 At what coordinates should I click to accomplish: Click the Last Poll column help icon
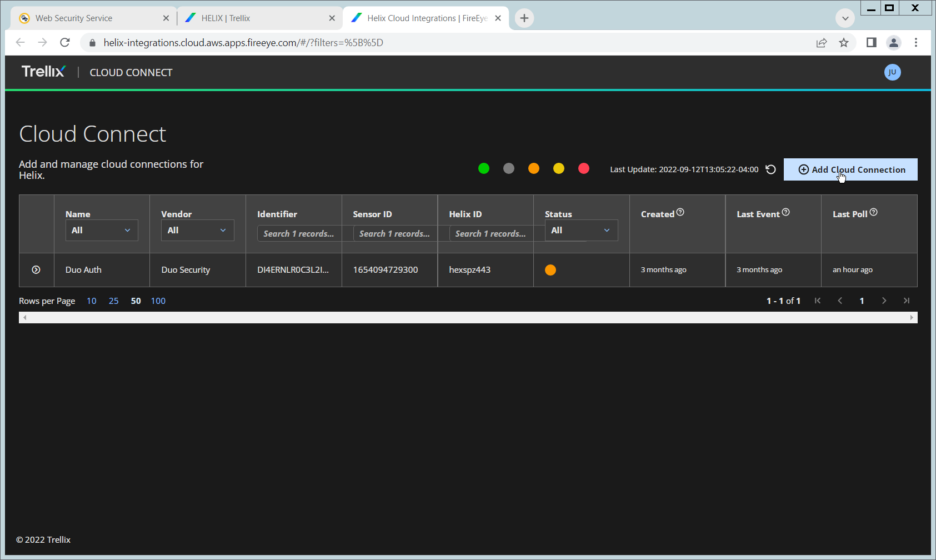click(873, 212)
